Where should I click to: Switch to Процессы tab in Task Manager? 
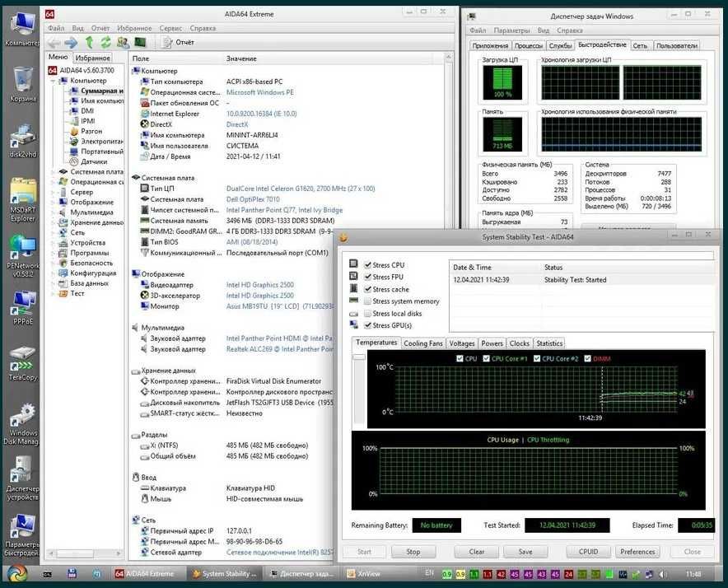(x=529, y=45)
